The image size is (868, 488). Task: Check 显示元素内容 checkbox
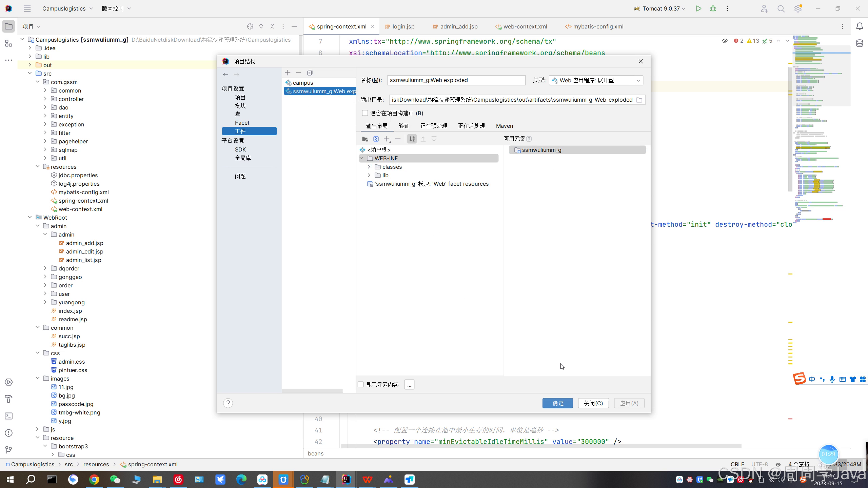pos(361,384)
